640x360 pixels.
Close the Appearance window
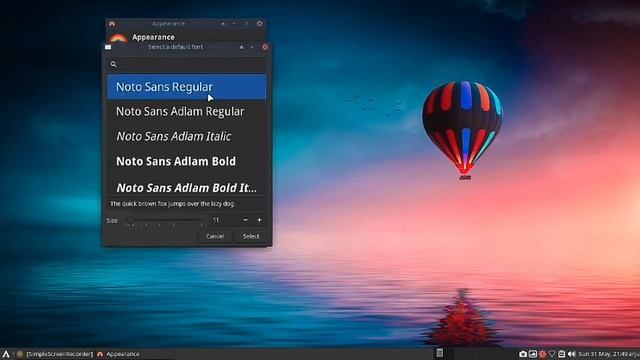(260, 24)
